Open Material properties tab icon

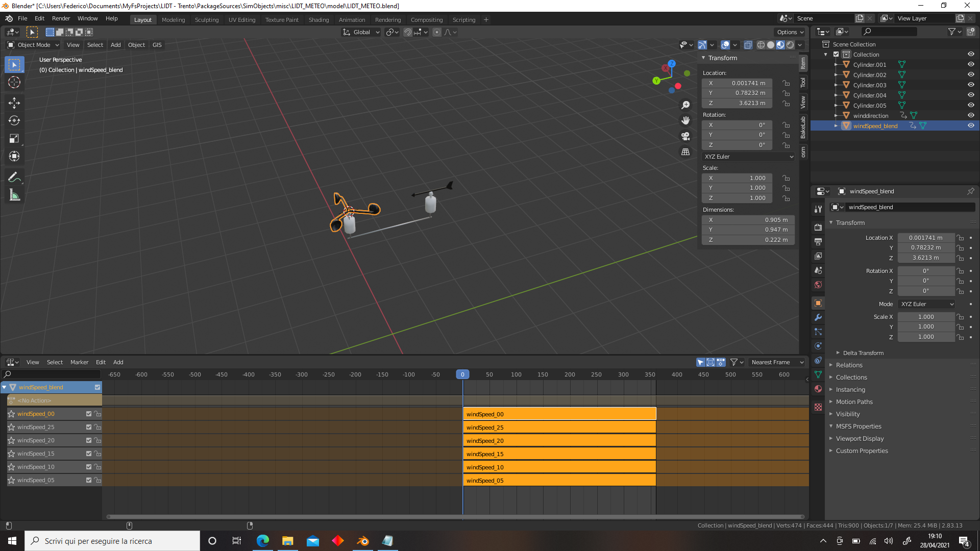[x=818, y=389]
